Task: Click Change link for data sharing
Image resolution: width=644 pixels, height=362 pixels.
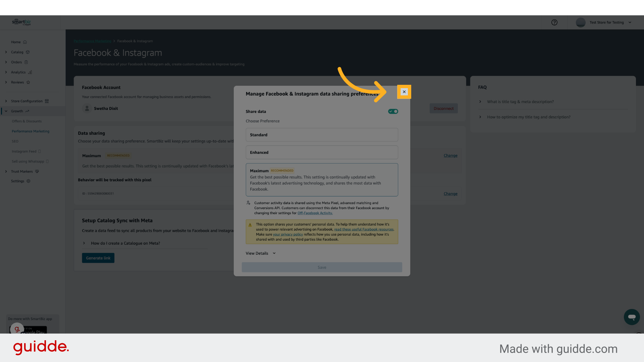Action: click(x=450, y=156)
